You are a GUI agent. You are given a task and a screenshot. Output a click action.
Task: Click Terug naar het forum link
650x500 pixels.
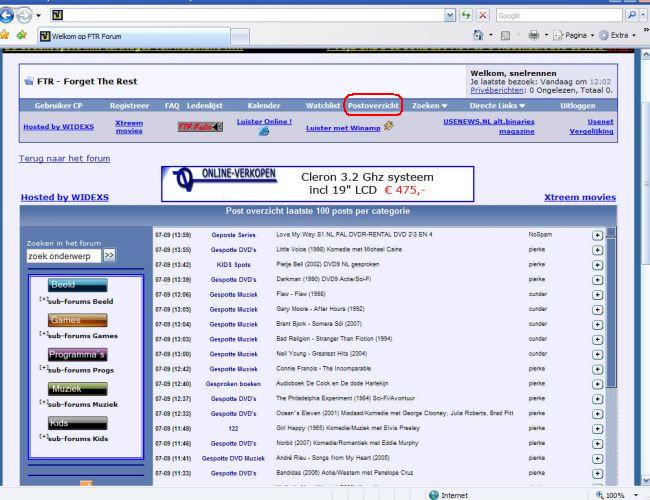[65, 158]
